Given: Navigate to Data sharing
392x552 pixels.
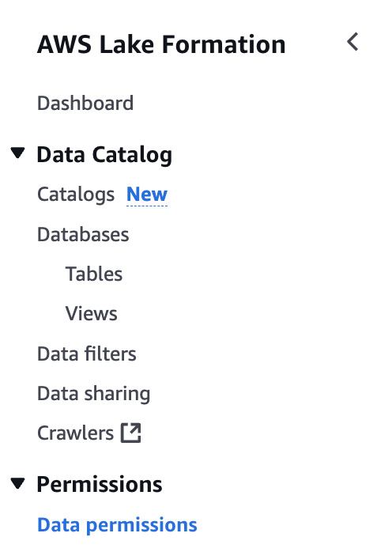Looking at the screenshot, I should (93, 394).
